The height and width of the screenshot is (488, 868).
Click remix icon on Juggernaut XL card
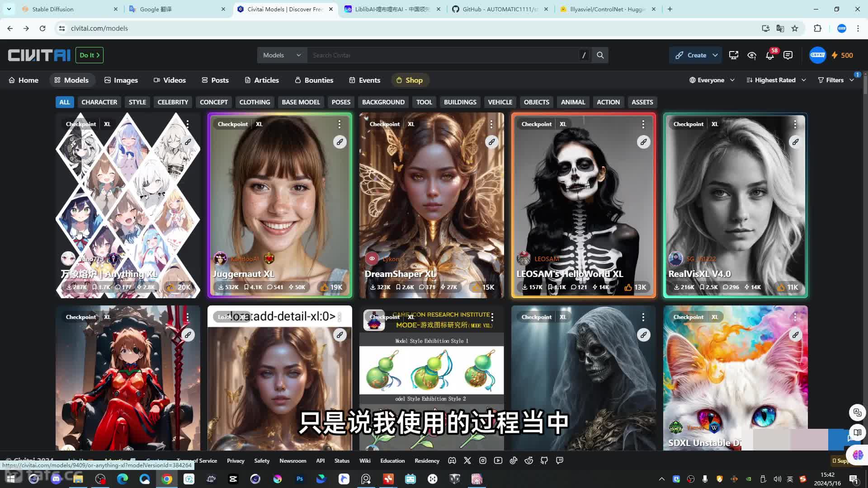click(340, 142)
